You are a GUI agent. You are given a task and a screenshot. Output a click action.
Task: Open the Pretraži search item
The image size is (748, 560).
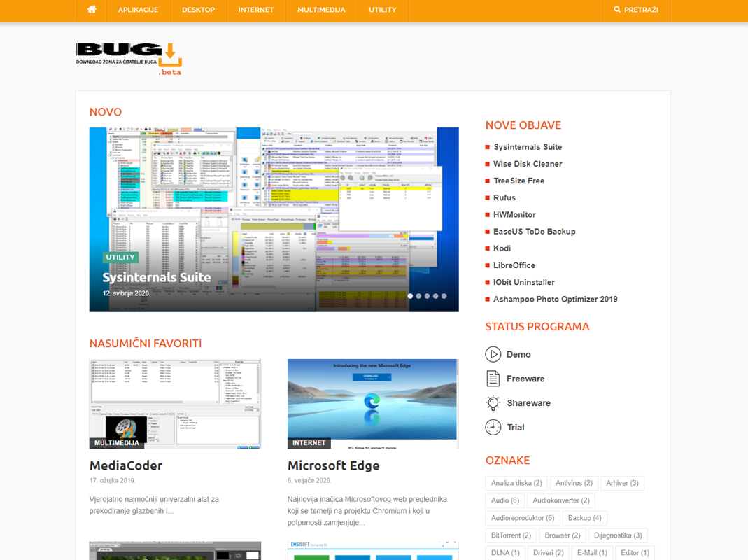(636, 10)
